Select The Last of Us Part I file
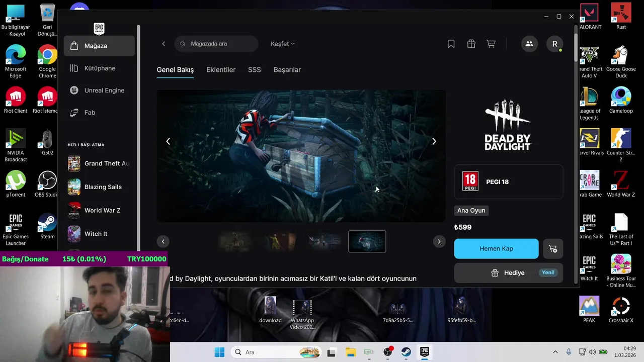644x362 pixels. pyautogui.click(x=621, y=230)
